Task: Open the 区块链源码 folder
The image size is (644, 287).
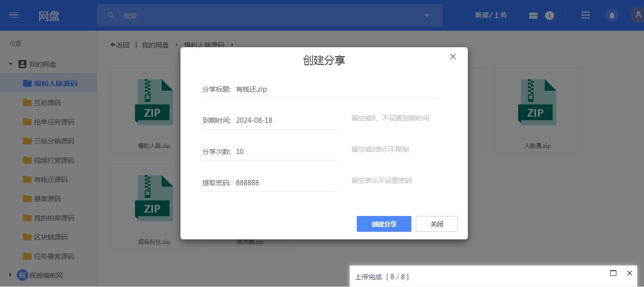Action: tap(50, 237)
